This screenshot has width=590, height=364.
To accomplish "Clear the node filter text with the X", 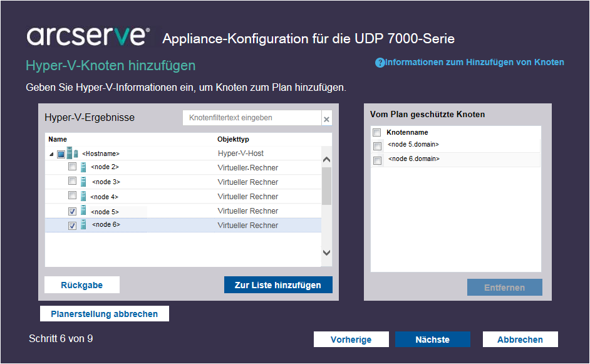I will coord(326,119).
